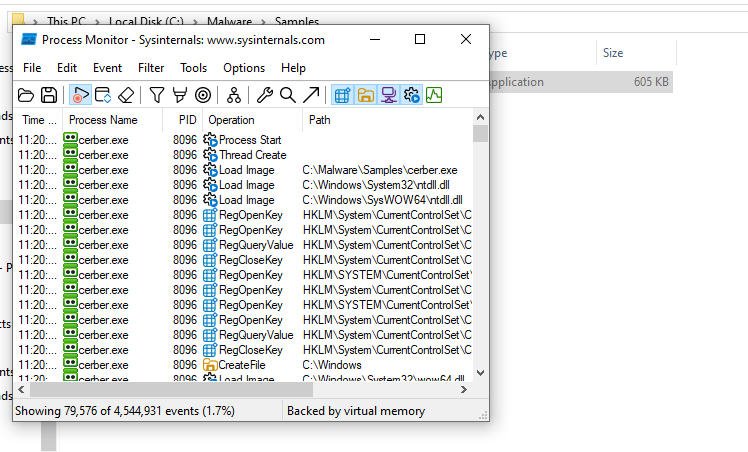Open the Edit menu

(67, 68)
